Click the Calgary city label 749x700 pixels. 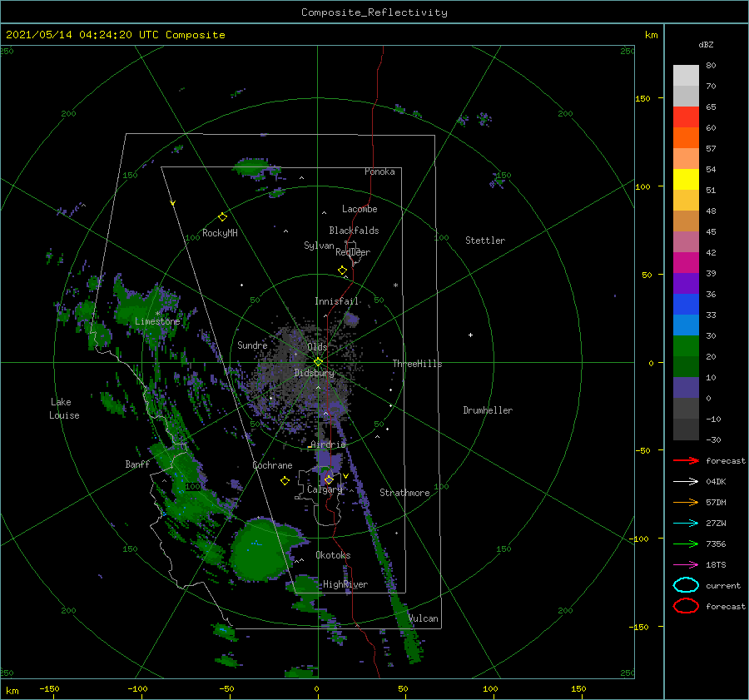pos(325,489)
